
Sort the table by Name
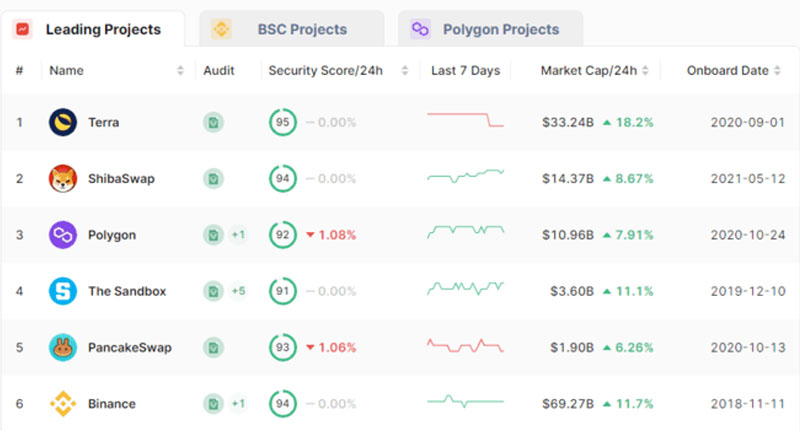tap(180, 70)
